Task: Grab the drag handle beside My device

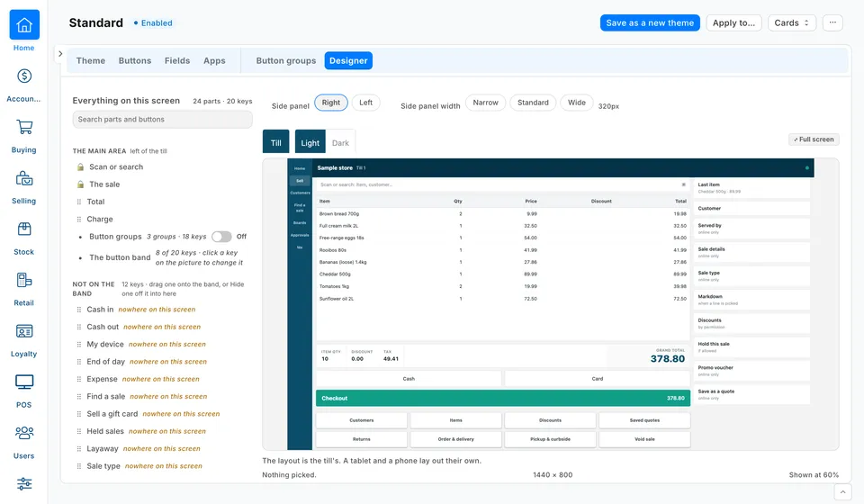Action: (79, 345)
